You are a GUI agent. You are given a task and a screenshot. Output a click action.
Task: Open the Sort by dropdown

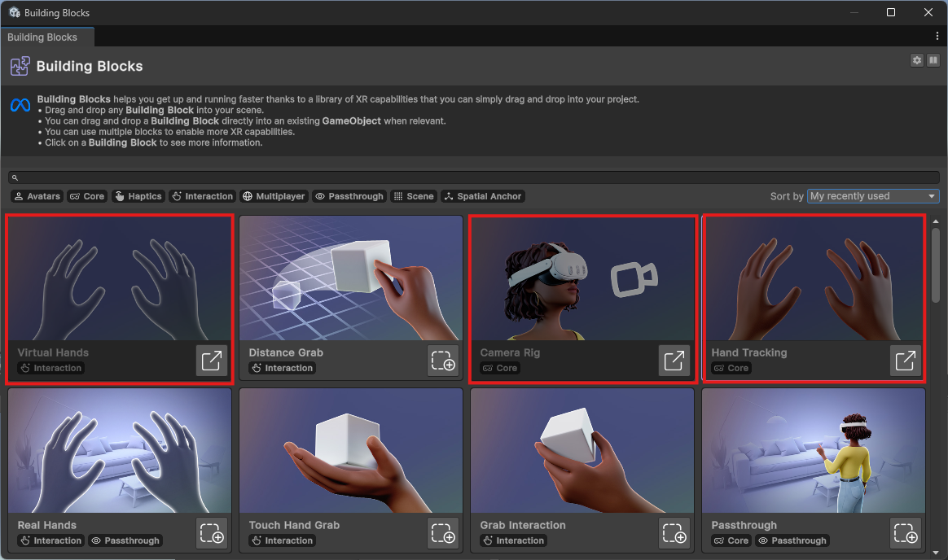[x=873, y=196]
